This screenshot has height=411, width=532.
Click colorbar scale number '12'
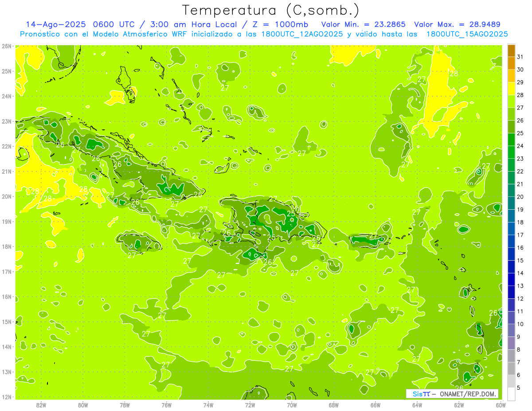(x=520, y=299)
